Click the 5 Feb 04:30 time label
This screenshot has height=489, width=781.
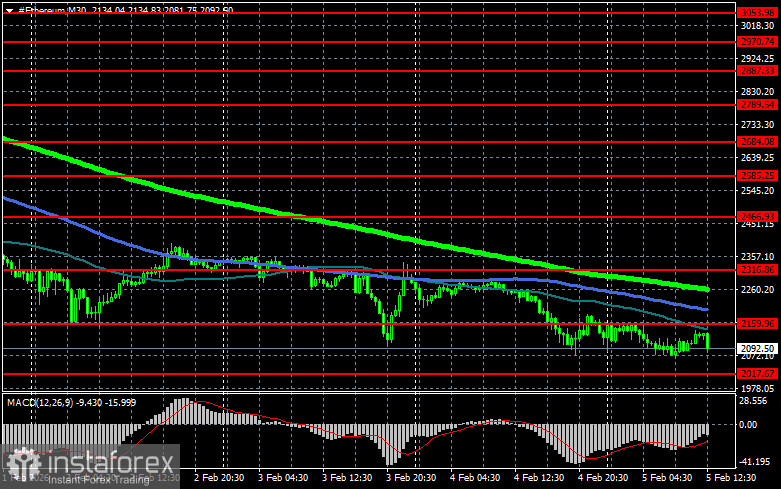point(667,478)
